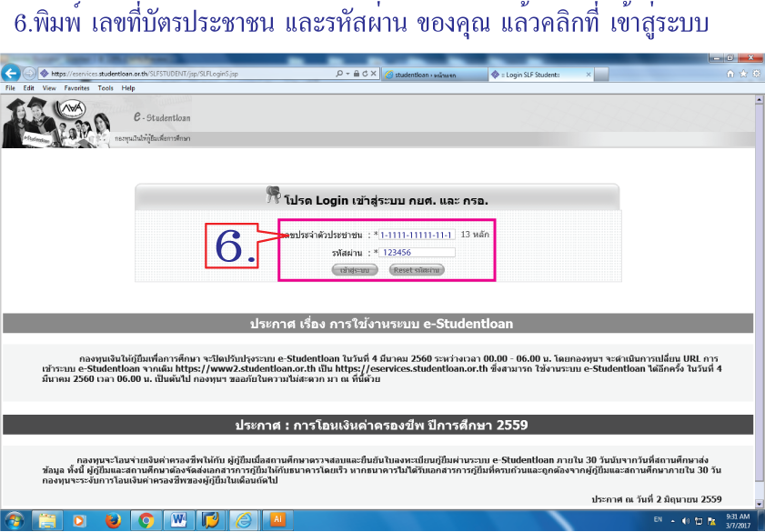Click the page scrollbar up arrow
The height and width of the screenshot is (532, 765).
(x=759, y=99)
